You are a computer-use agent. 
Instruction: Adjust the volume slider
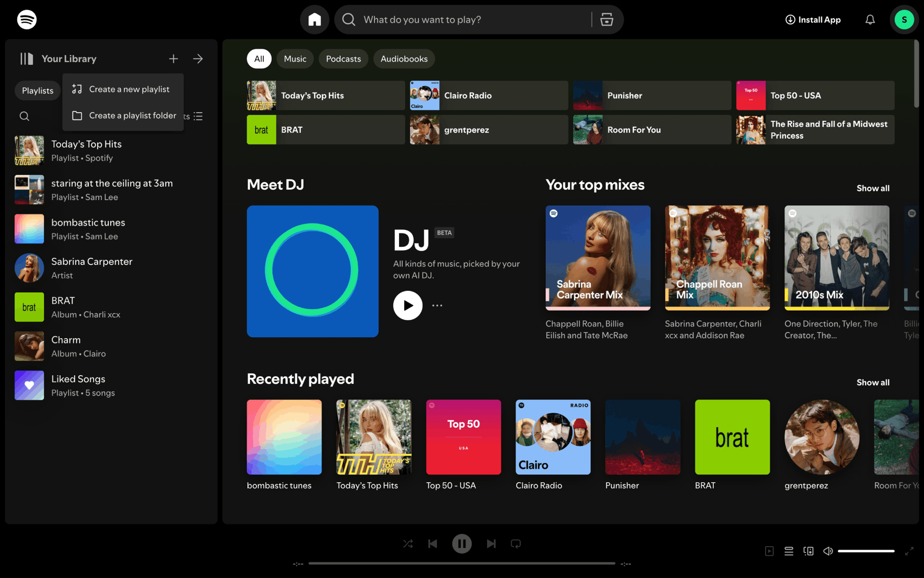866,551
